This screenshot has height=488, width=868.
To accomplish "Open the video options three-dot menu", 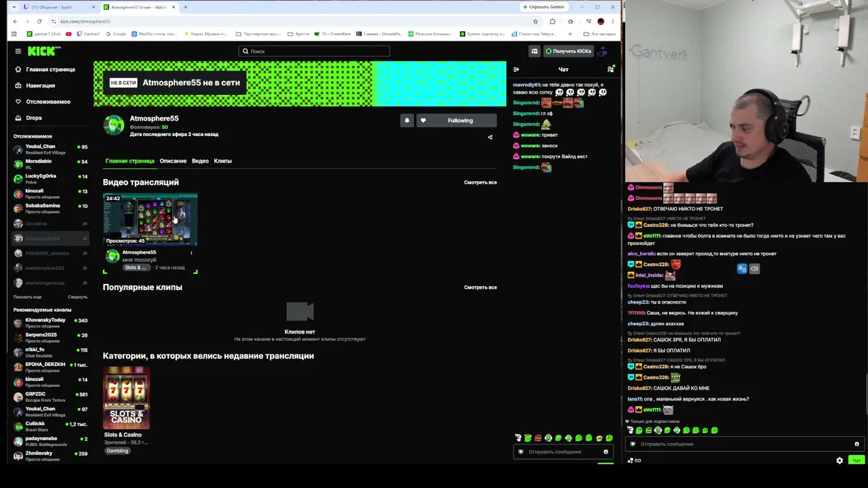I will 191,253.
